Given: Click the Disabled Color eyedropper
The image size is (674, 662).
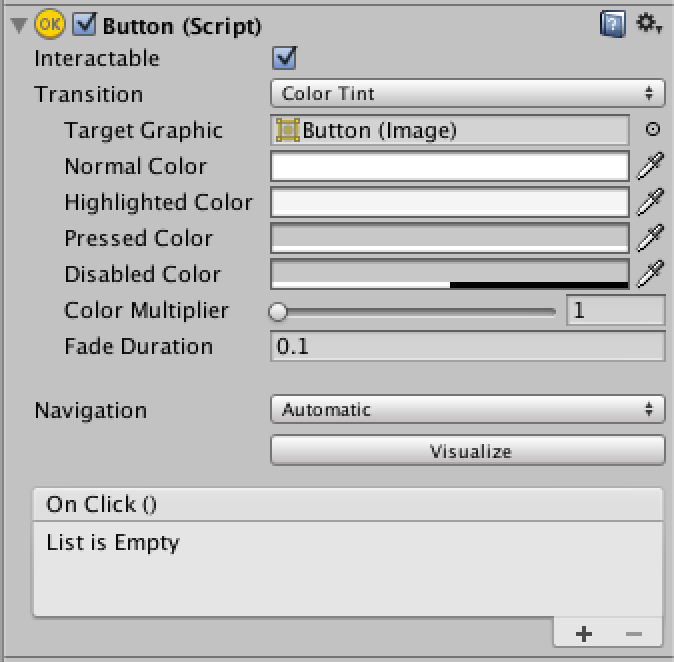Looking at the screenshot, I should pos(650,274).
